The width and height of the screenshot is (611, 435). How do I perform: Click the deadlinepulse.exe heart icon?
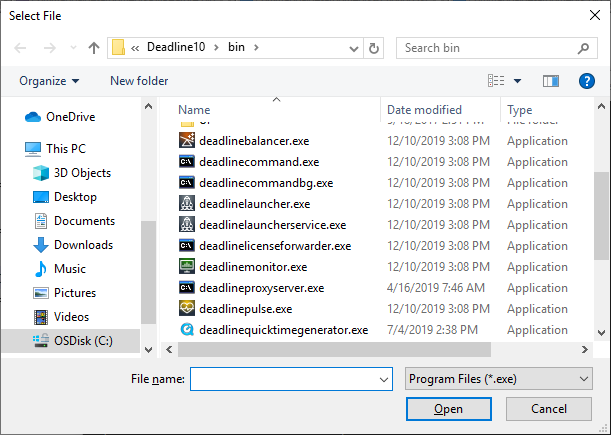click(187, 309)
